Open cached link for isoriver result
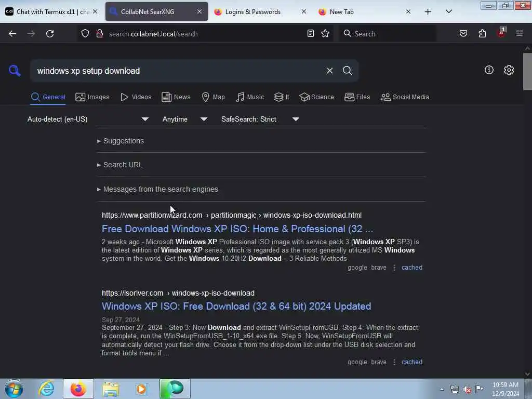 [412, 362]
